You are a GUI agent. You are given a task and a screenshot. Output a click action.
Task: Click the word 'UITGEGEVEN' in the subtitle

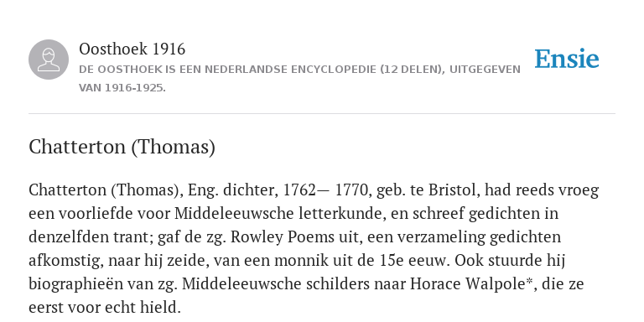485,70
